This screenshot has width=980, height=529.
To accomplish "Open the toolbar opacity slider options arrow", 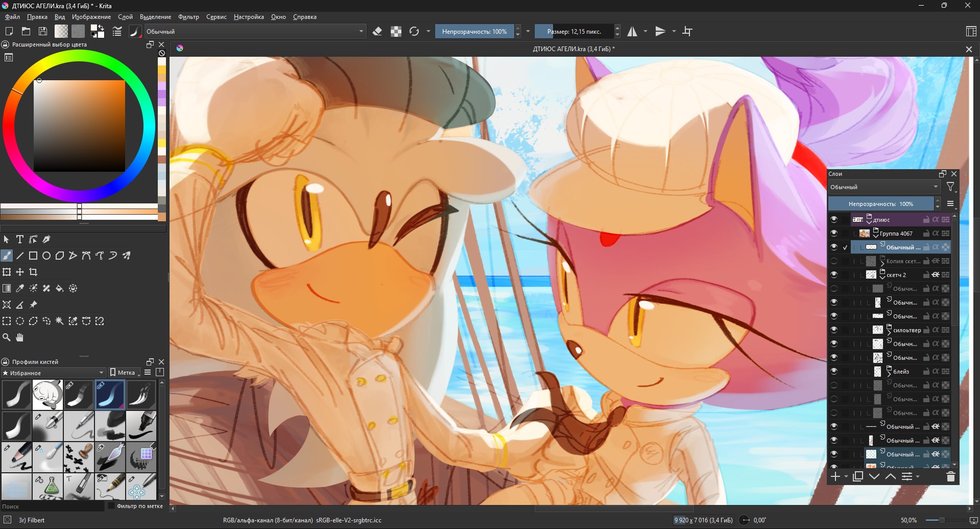I will click(x=528, y=31).
